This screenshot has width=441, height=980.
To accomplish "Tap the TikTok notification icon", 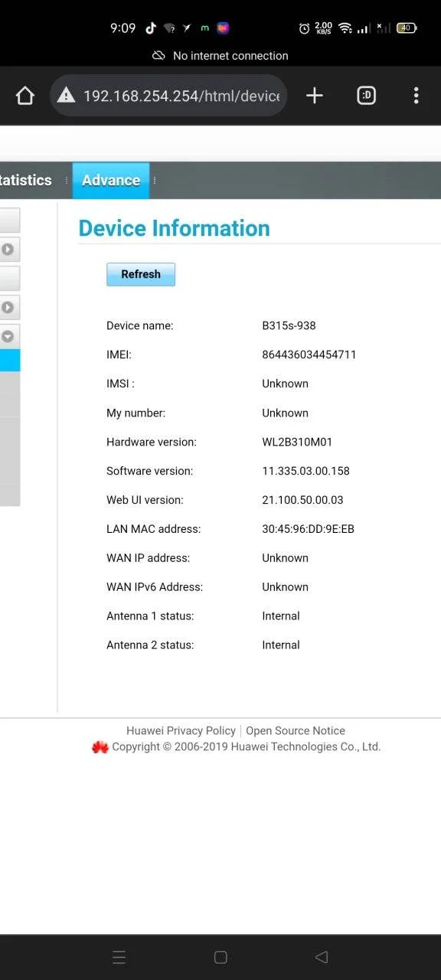I will (x=151, y=28).
